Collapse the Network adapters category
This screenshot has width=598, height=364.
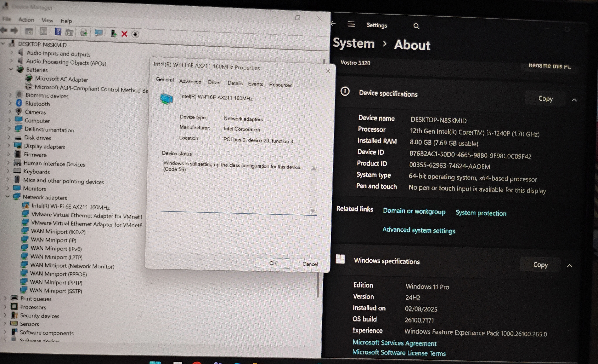tap(7, 196)
